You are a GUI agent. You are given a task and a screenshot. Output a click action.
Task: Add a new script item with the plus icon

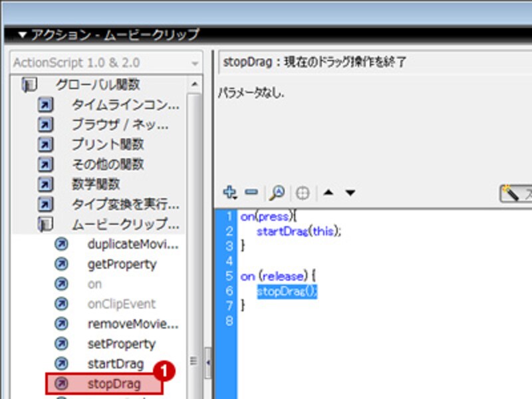tap(229, 192)
